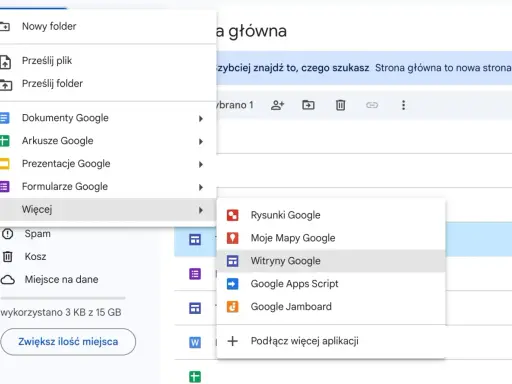Click the green Sheets file icon in list
The height and width of the screenshot is (384, 512).
pyautogui.click(x=195, y=377)
